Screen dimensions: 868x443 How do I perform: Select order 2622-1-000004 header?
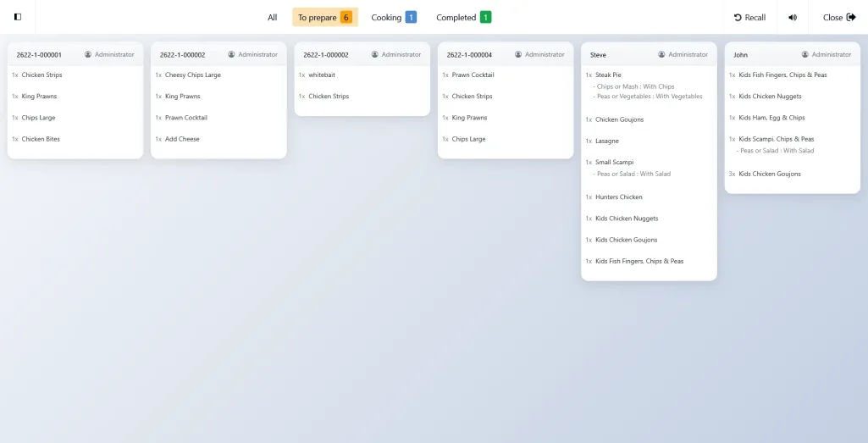[x=506, y=54]
